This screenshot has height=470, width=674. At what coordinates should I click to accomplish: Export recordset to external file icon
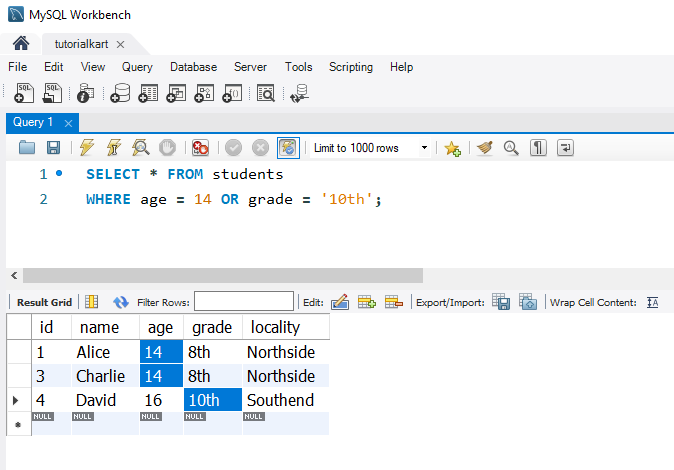click(x=501, y=302)
